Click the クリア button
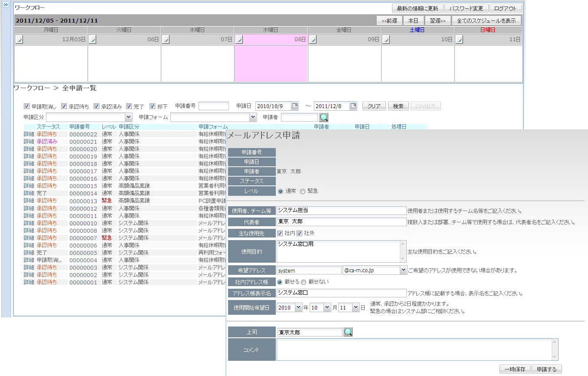The image size is (588, 376). 374,106
